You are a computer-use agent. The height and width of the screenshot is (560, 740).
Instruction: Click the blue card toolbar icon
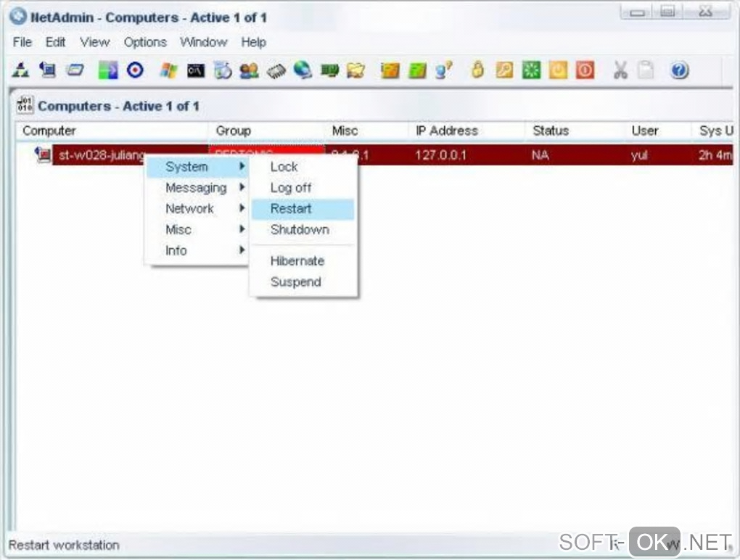pos(75,70)
